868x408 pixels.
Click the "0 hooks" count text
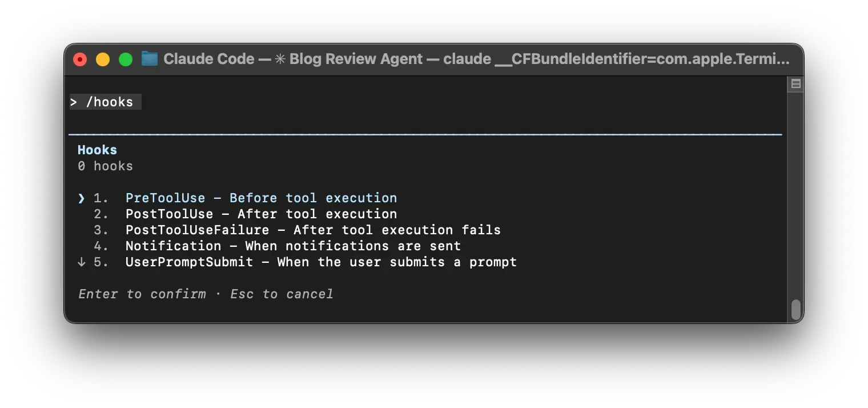point(105,166)
